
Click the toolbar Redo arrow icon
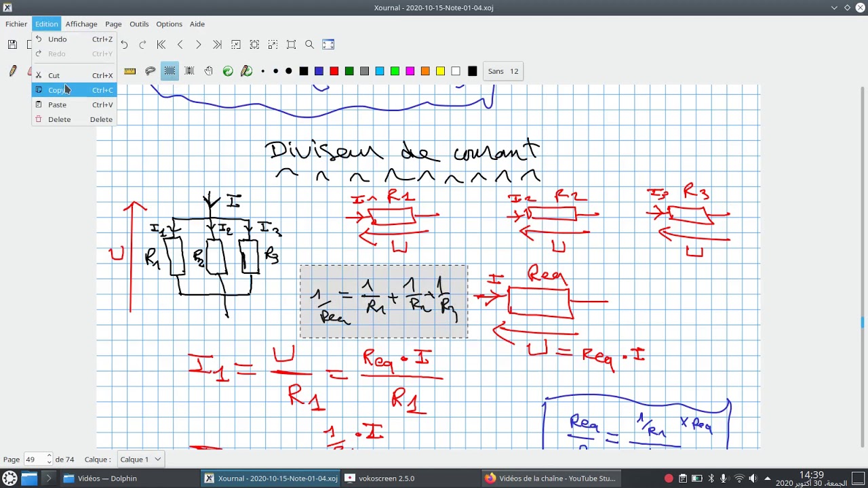click(142, 45)
